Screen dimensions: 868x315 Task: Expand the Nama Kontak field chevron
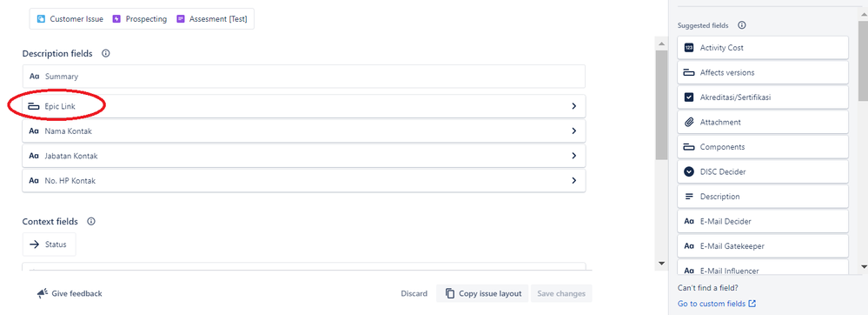574,131
